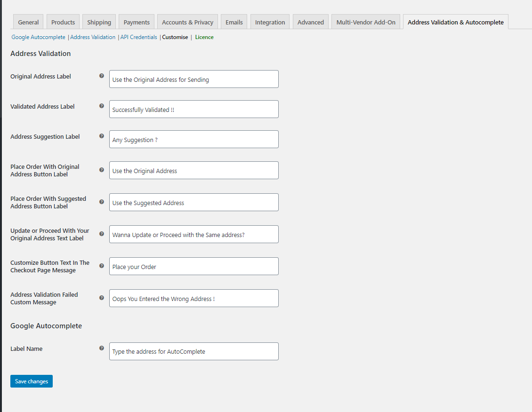Open the tooltip for Address Validation Failed Message
The width and height of the screenshot is (532, 412).
tap(102, 298)
